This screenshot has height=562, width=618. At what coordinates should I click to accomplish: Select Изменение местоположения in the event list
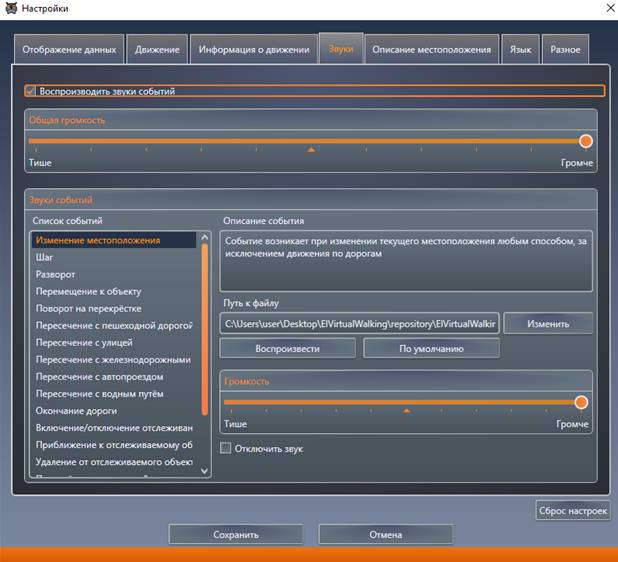[114, 240]
